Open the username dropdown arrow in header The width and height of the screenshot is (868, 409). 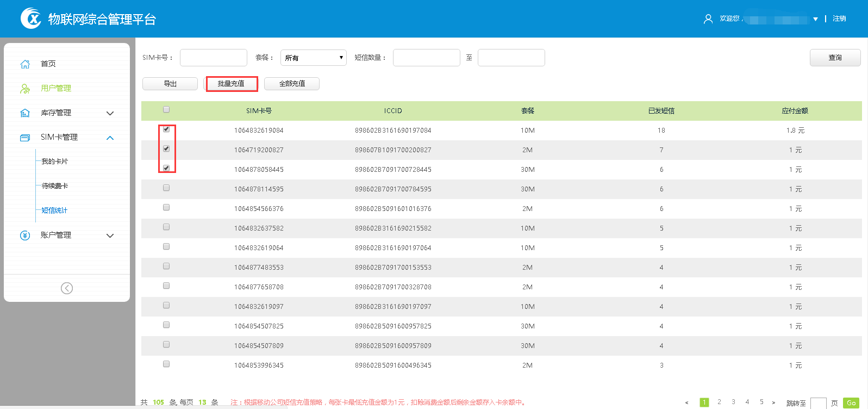(x=815, y=19)
